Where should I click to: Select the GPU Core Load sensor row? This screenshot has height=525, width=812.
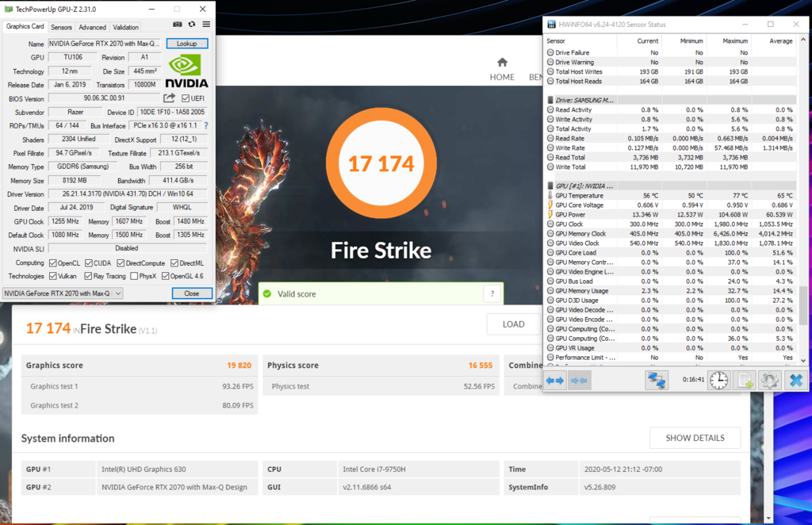(x=670, y=253)
